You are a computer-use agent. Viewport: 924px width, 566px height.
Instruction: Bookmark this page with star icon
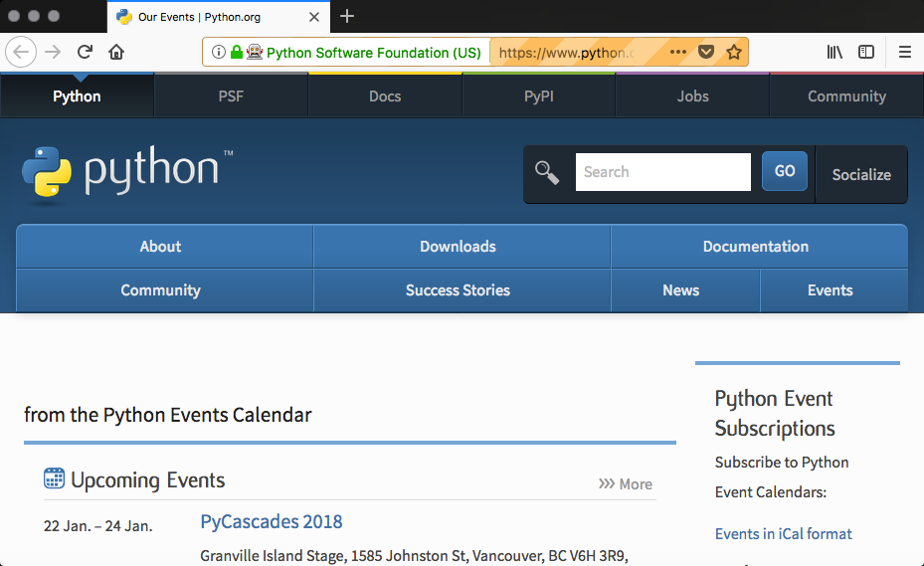tap(734, 53)
